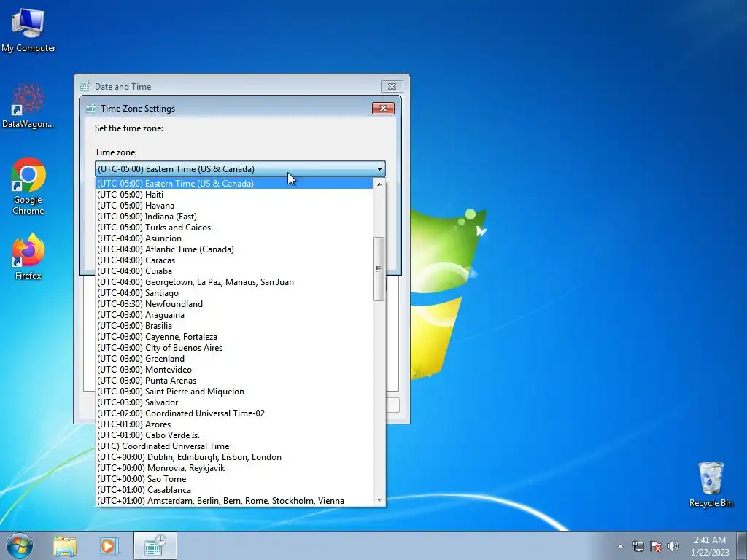
Task: Click the time zone combo box field
Action: coord(240,169)
